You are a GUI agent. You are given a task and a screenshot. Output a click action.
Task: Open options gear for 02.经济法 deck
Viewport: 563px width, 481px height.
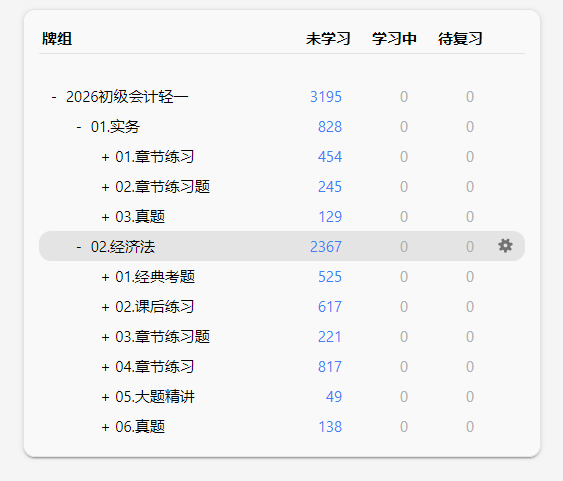coord(505,246)
